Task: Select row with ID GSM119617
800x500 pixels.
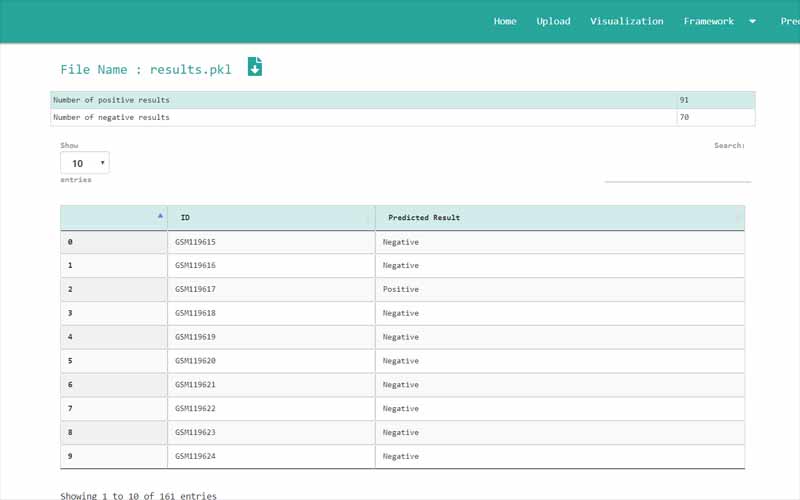Action: [195, 289]
